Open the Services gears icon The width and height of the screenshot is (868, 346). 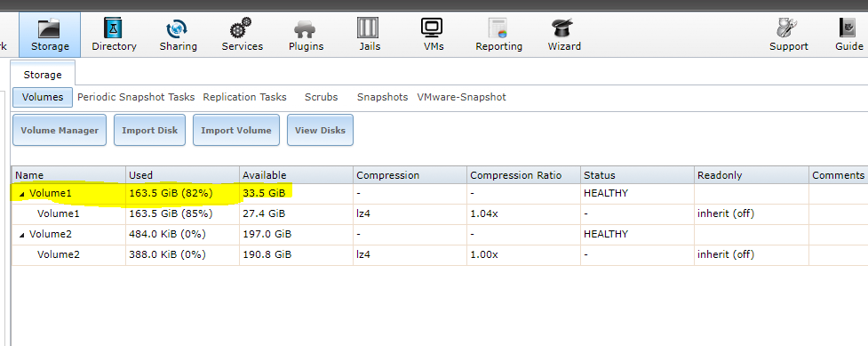242,28
